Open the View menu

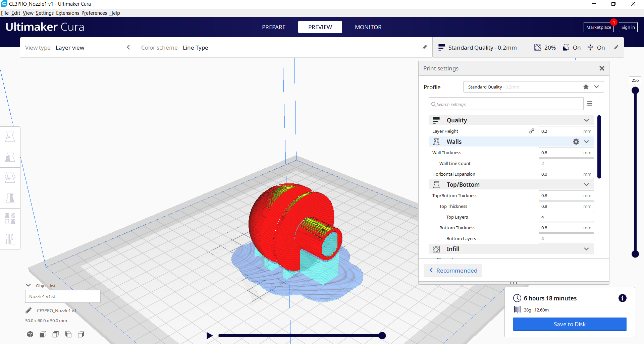coord(28,13)
